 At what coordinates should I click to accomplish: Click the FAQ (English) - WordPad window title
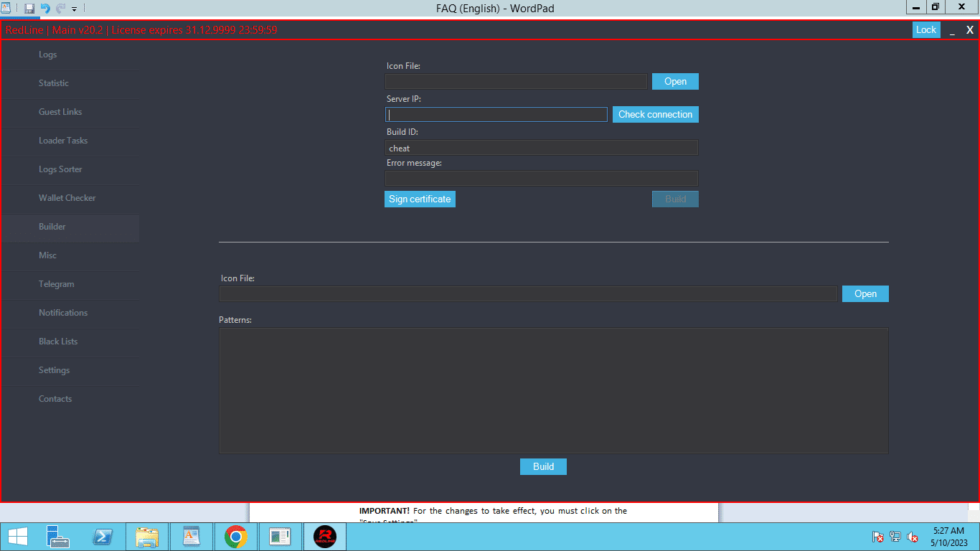(495, 9)
